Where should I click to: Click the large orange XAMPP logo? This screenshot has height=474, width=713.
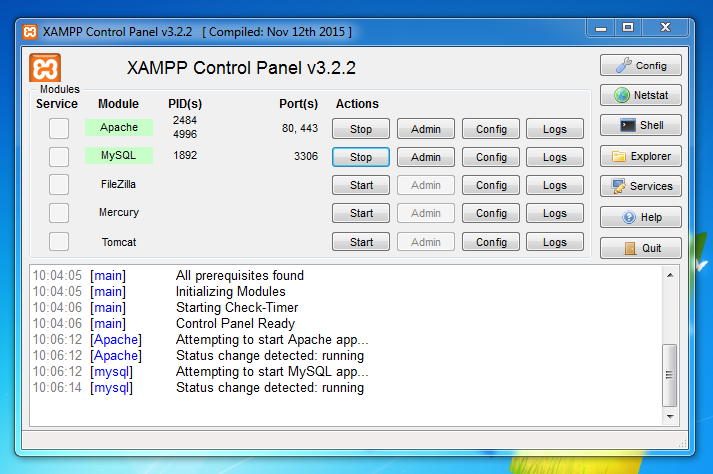coord(45,68)
